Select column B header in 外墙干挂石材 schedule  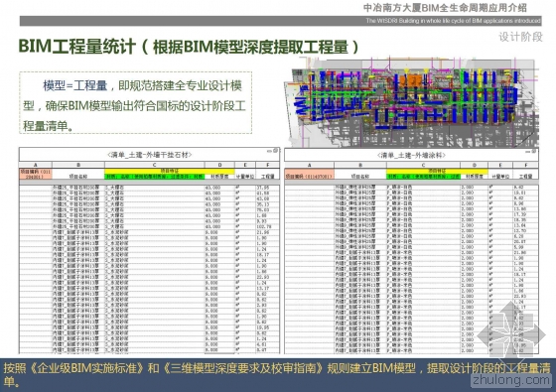[78, 165]
